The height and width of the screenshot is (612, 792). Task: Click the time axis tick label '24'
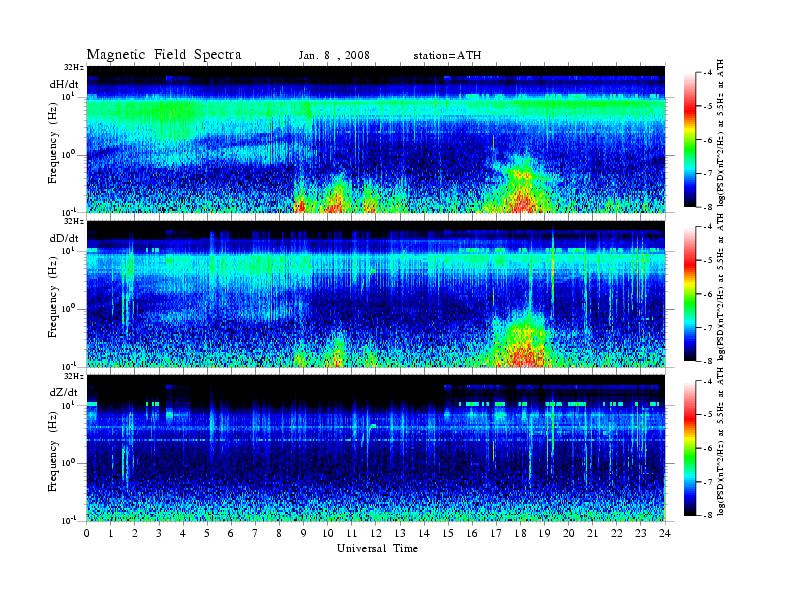(x=665, y=533)
